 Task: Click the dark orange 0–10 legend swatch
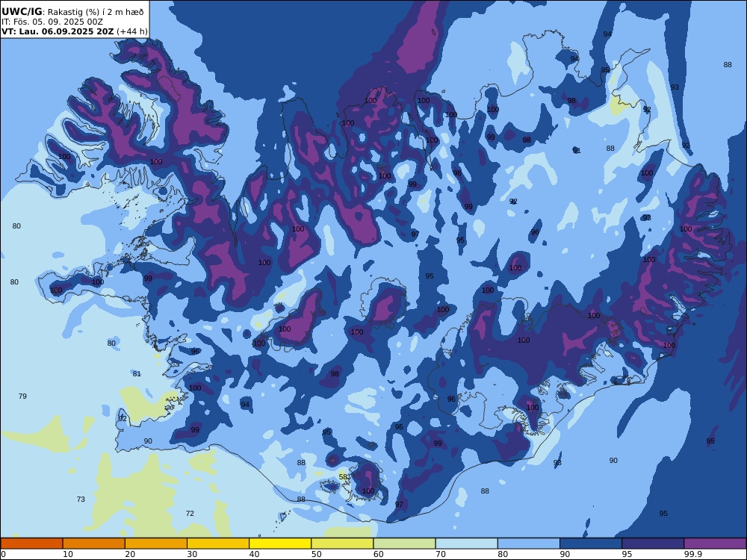pyautogui.click(x=31, y=544)
